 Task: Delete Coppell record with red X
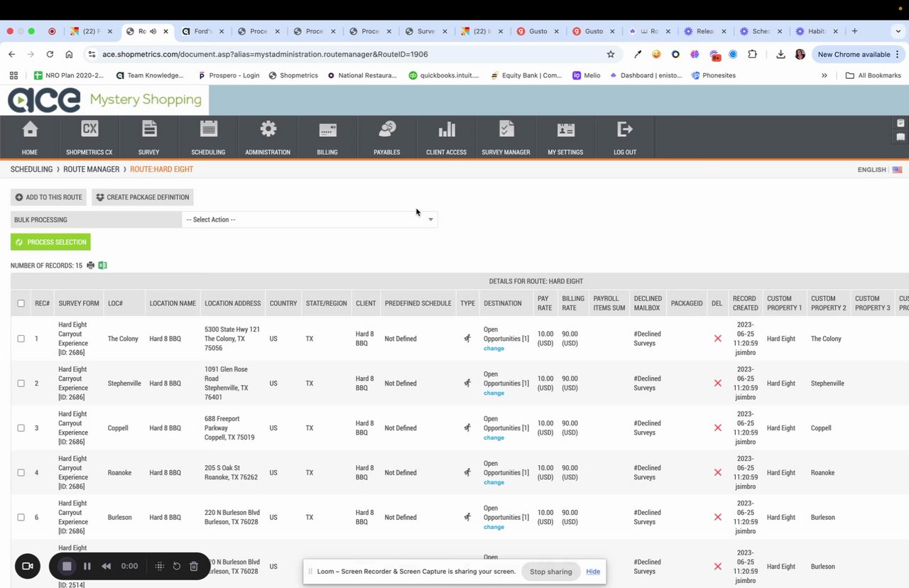[717, 428]
